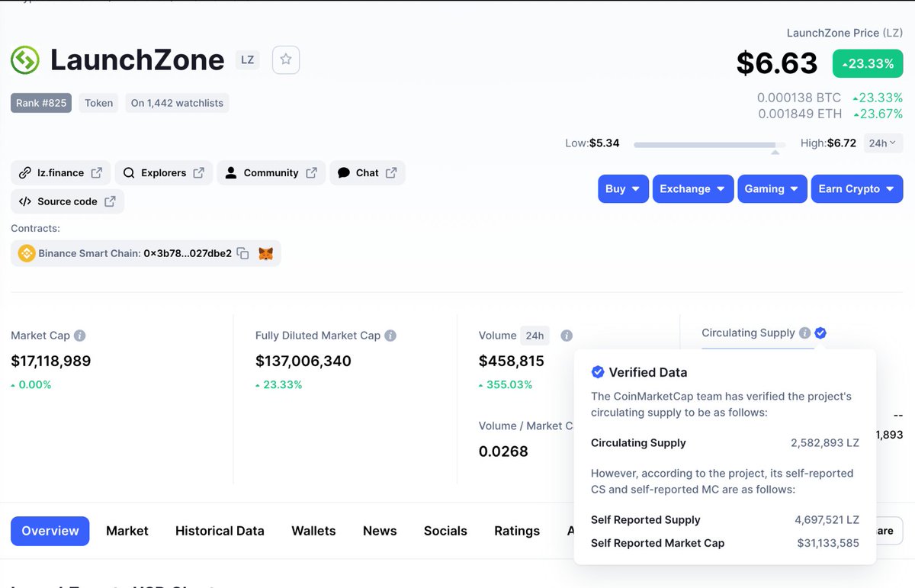Expand the Buy dropdown
Viewport: 915px width, 588px height.
[x=623, y=189]
